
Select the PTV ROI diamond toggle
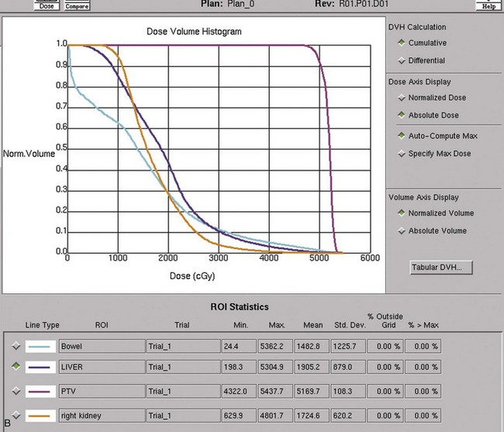click(x=16, y=392)
